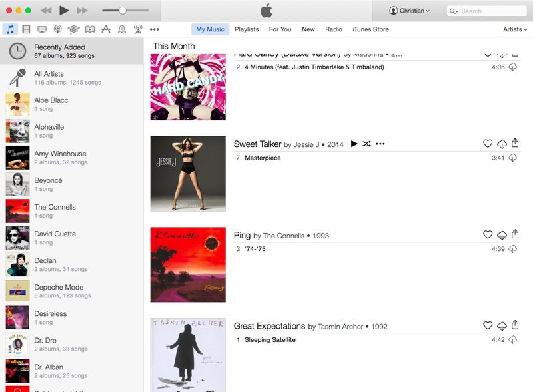Download the Ring album from iCloud
Screen dimensions: 533x392
point(502,235)
